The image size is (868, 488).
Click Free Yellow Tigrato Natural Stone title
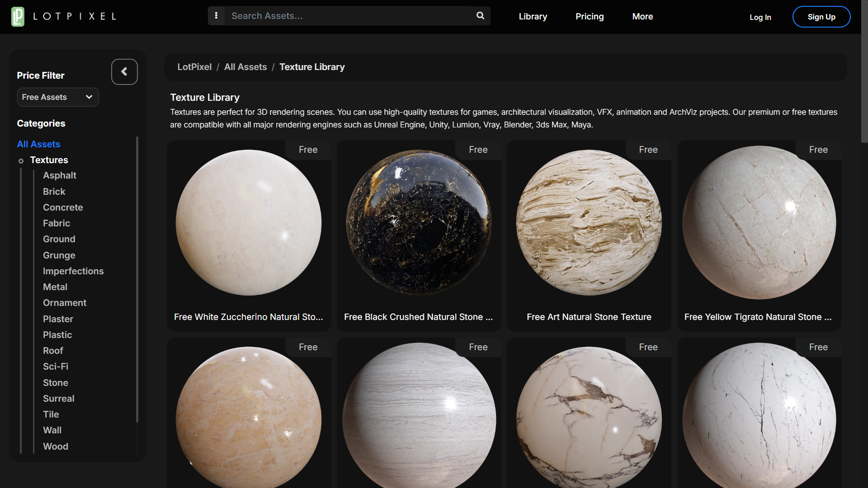[758, 317]
